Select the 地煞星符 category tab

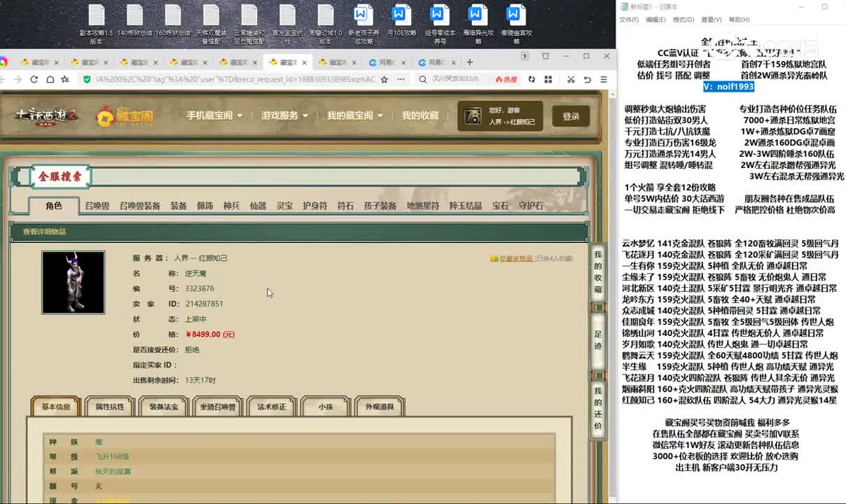coord(423,206)
